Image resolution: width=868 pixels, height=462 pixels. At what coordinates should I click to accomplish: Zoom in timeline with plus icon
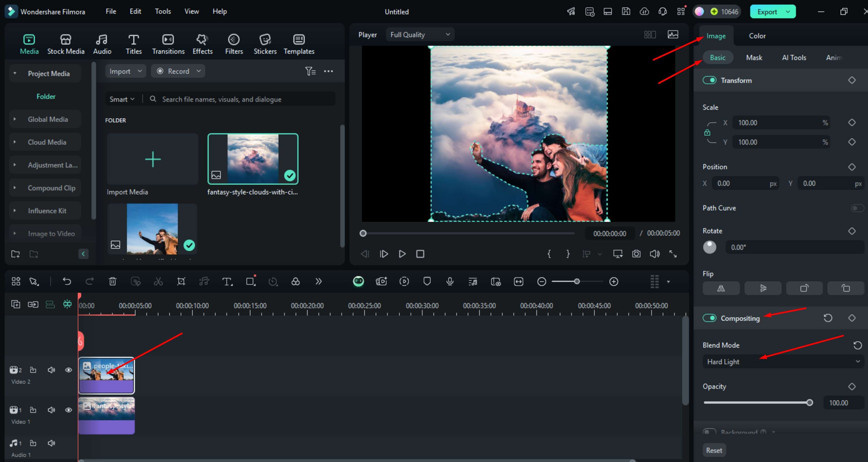614,281
